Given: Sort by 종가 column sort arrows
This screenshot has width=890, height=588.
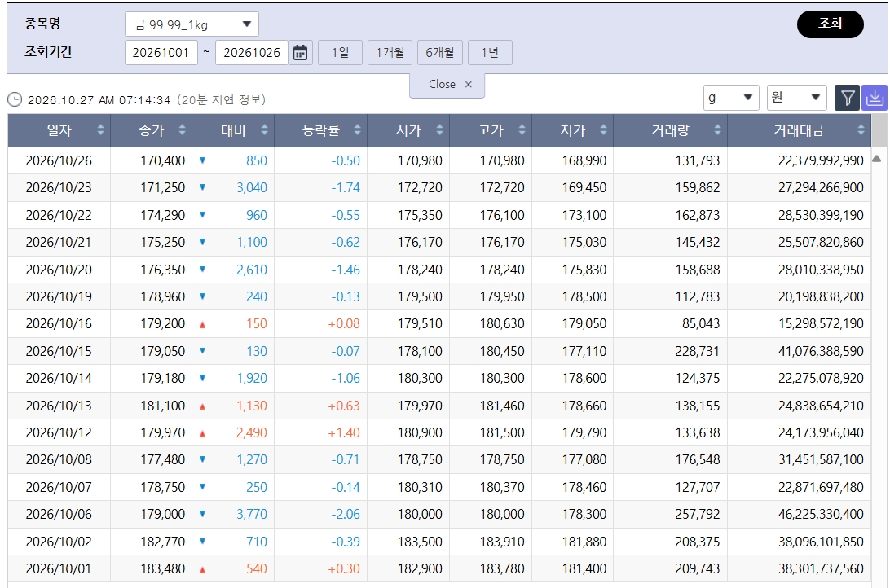Looking at the screenshot, I should point(183,129).
